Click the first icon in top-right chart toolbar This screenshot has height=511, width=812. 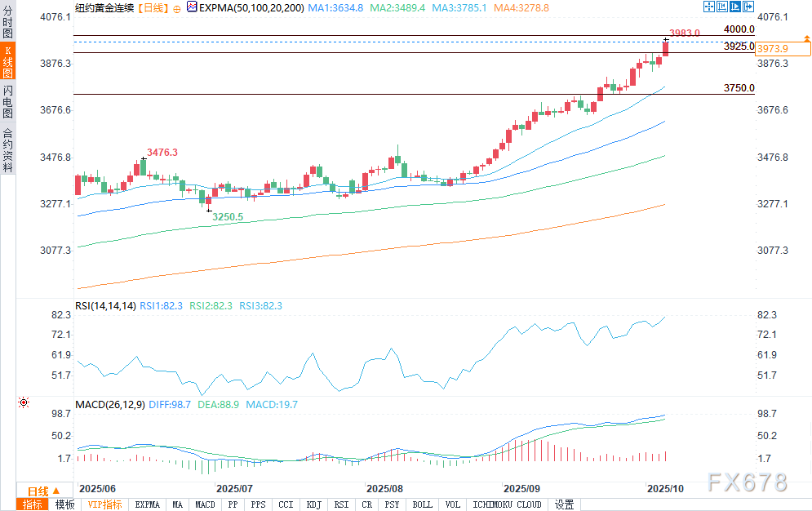(708, 7)
